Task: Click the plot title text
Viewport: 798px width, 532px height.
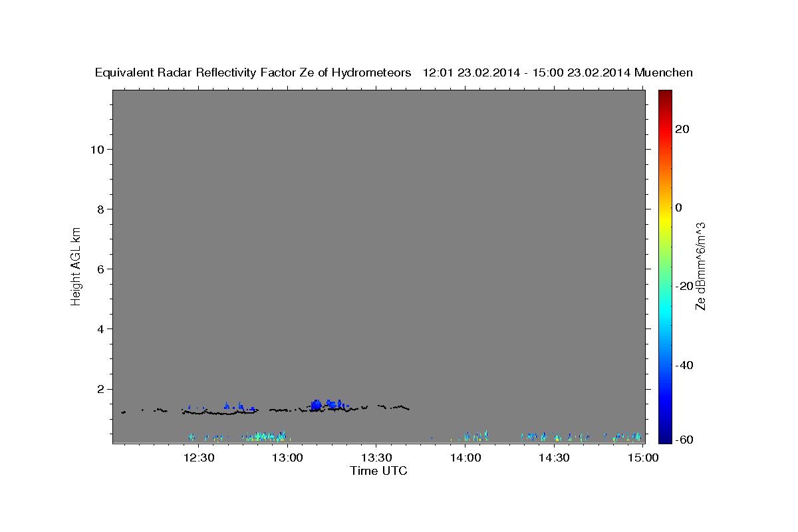Action: (x=394, y=72)
